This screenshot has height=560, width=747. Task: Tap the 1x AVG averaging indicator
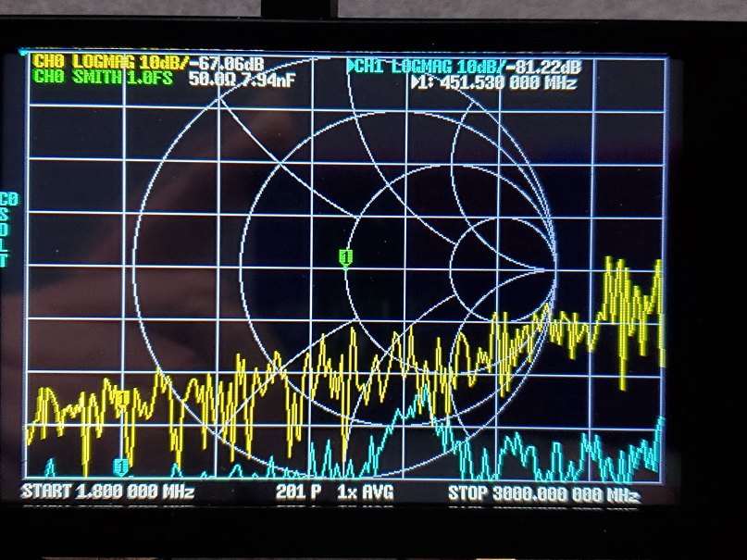366,492
